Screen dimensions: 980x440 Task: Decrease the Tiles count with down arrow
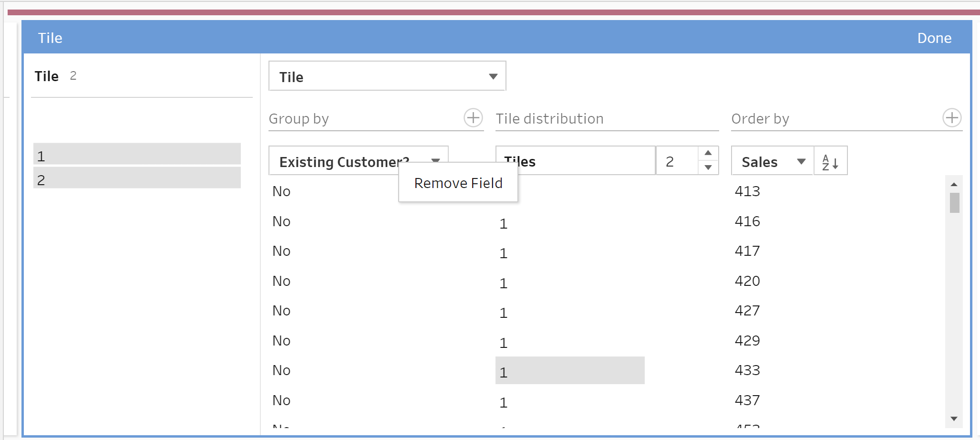pyautogui.click(x=708, y=168)
